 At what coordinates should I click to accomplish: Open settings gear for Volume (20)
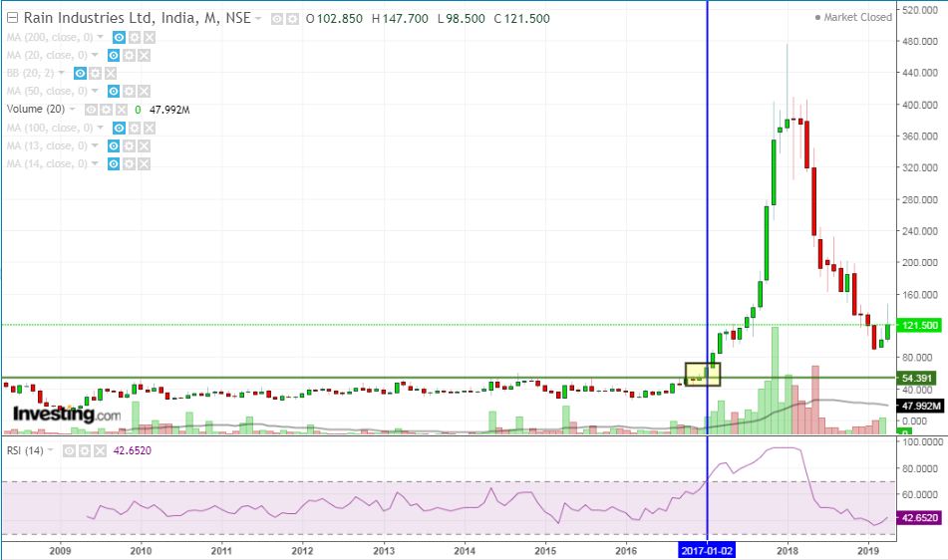[x=106, y=110]
